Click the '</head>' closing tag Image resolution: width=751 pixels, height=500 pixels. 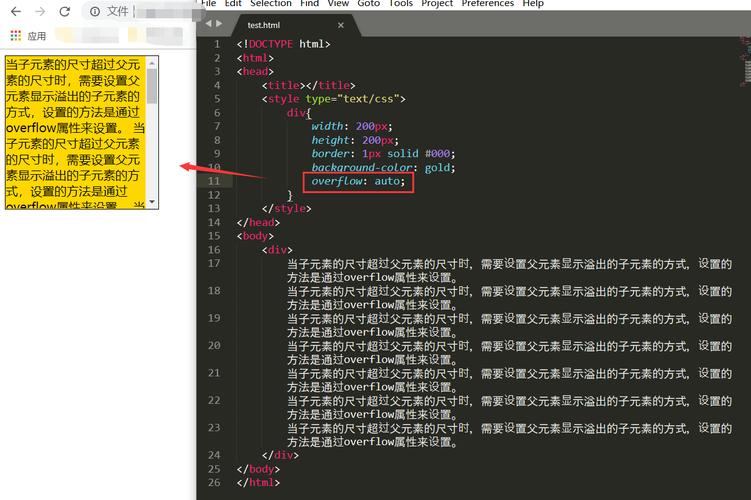(258, 222)
